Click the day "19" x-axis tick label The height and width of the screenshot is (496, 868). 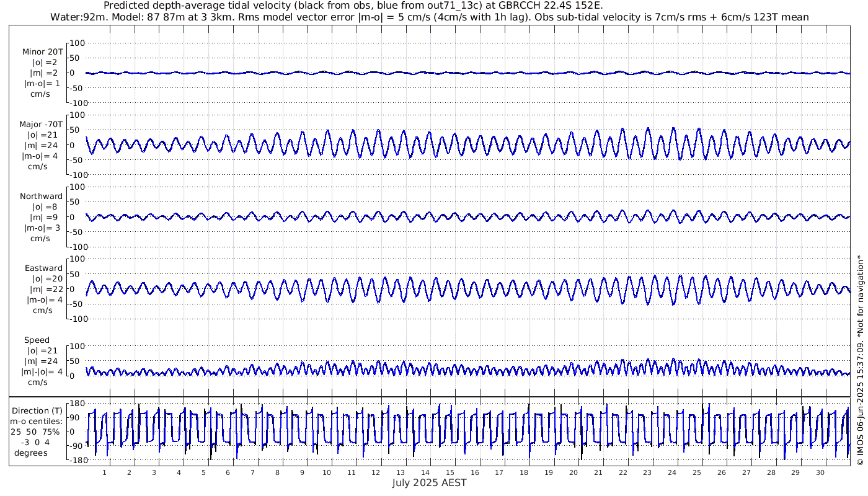pos(548,472)
